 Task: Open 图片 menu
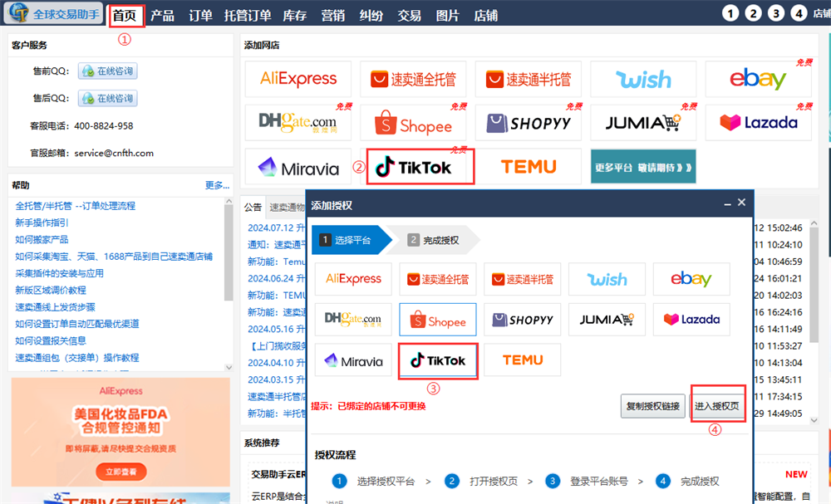447,16
